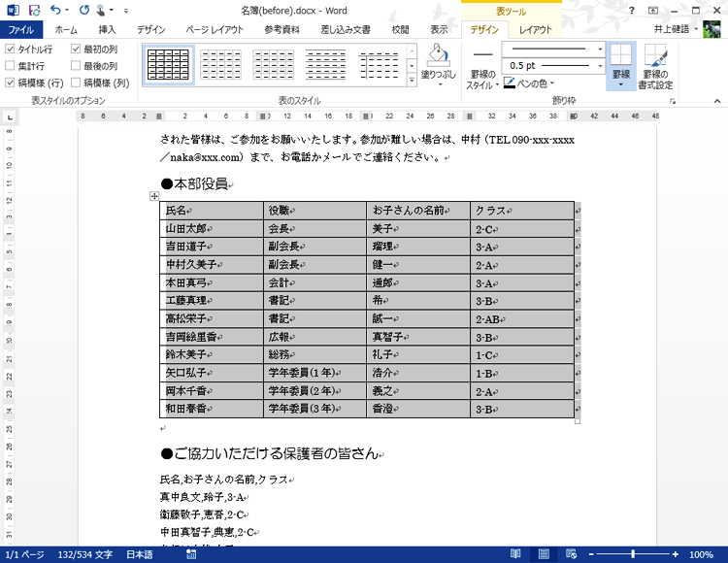This screenshot has height=563, width=728.
Task: Click the 日本語 language indicator
Action: click(x=139, y=554)
